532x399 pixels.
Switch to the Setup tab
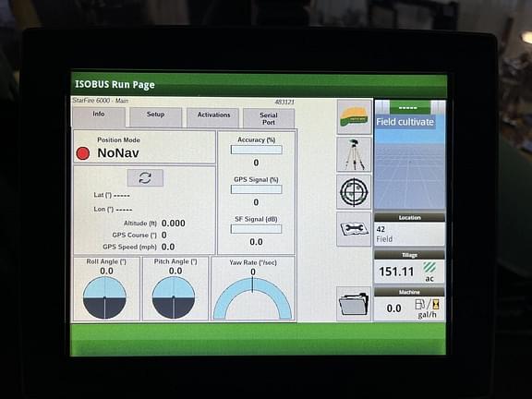click(x=156, y=117)
